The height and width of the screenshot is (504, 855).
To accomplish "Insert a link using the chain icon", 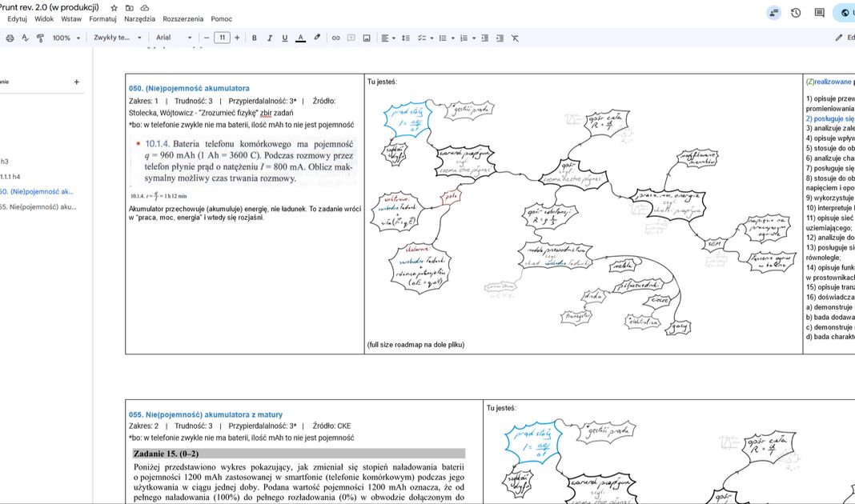I will [x=335, y=38].
